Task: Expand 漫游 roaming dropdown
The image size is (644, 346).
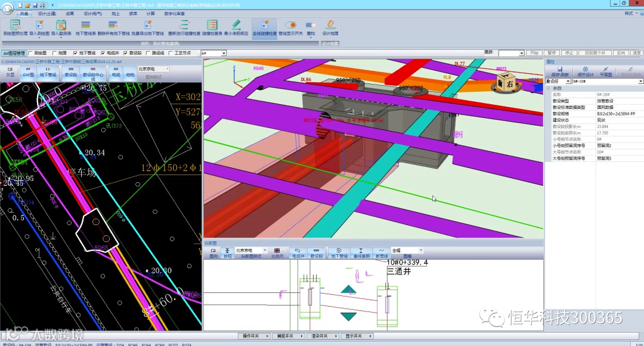Action: click(520, 53)
